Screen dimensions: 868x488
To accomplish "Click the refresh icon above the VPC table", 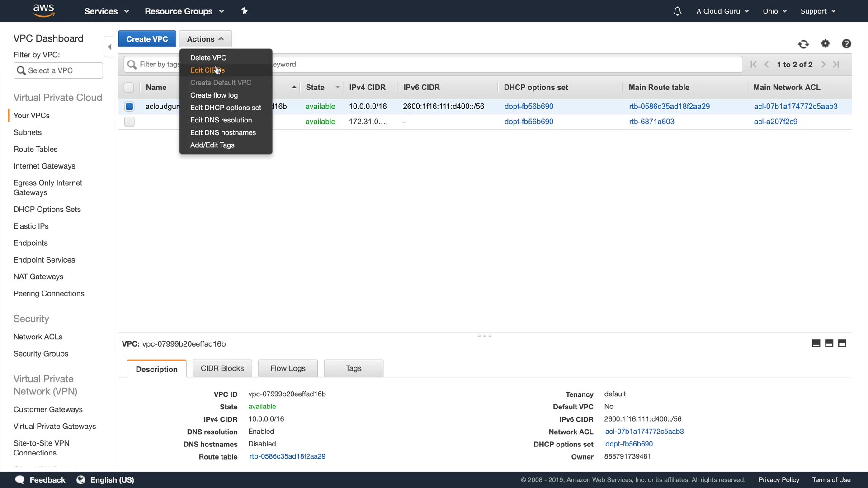I will 803,44.
